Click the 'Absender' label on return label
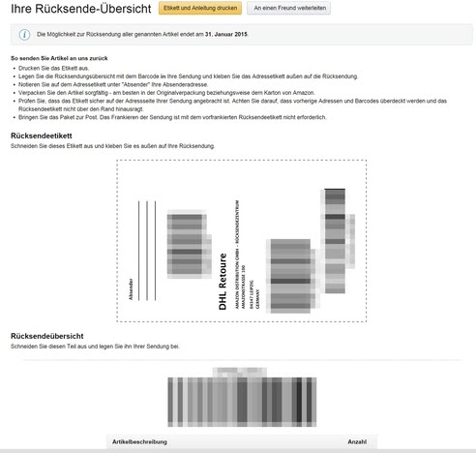This screenshot has width=476, height=453. [x=131, y=289]
